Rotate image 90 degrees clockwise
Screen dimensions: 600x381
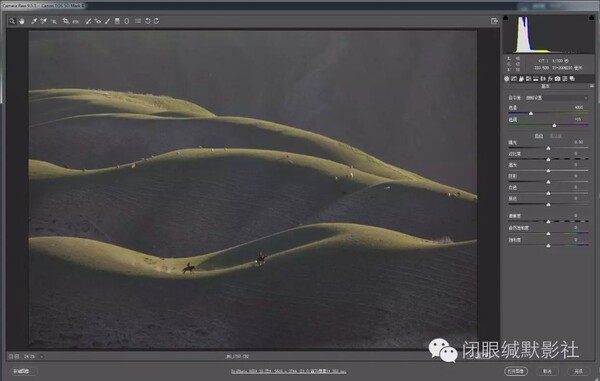pos(157,21)
